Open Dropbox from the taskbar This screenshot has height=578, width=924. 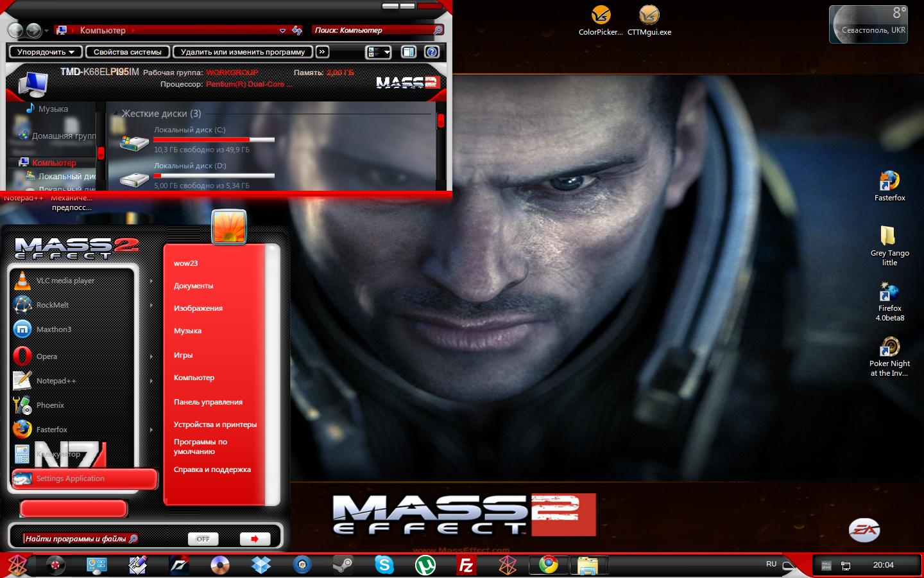tap(261, 565)
